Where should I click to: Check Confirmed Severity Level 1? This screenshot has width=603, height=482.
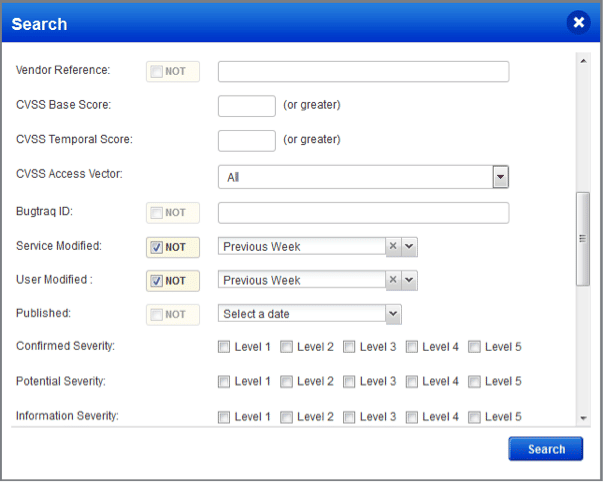223,347
